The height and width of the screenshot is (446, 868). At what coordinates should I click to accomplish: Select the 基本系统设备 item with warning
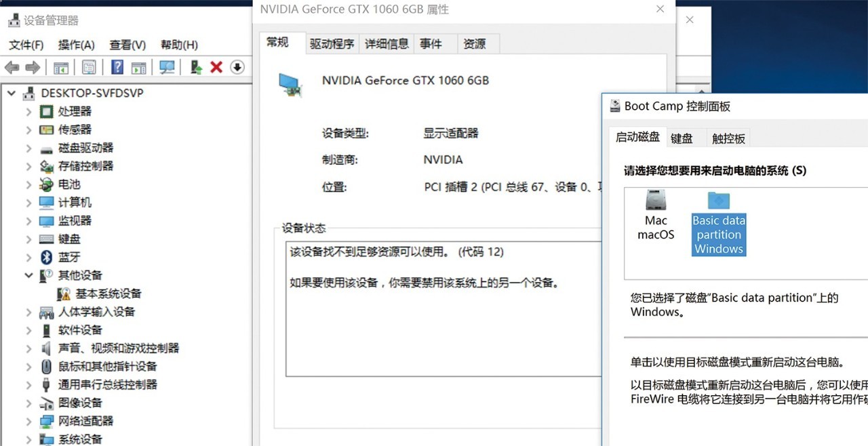point(100,293)
